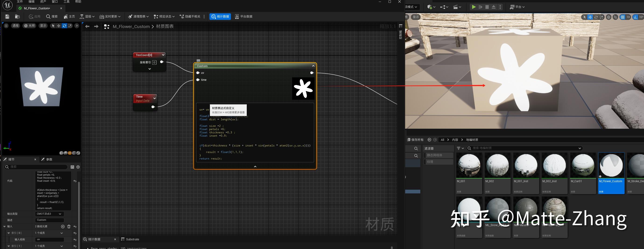Collapse the Custom node with its chevron
The image size is (644, 249).
[313, 66]
